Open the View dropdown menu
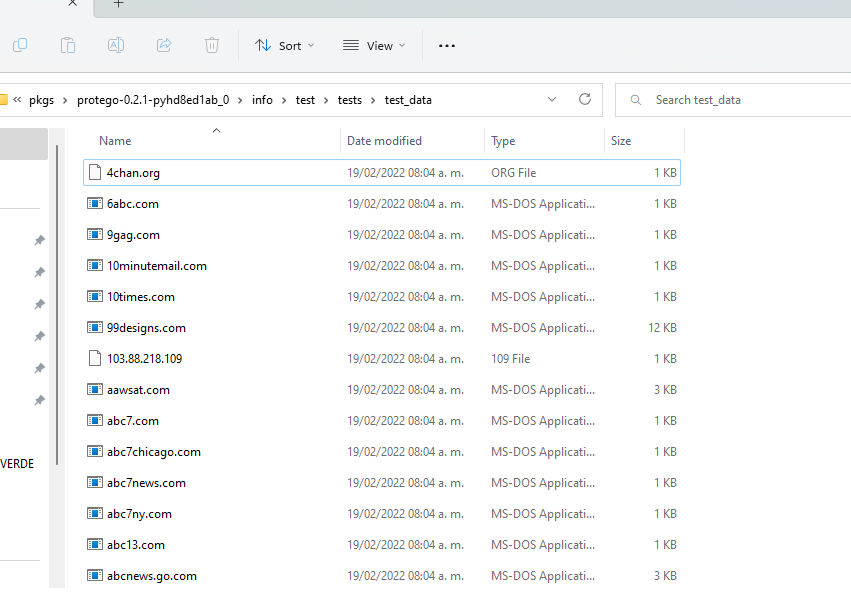Screen dimensions: 851x603 [374, 46]
